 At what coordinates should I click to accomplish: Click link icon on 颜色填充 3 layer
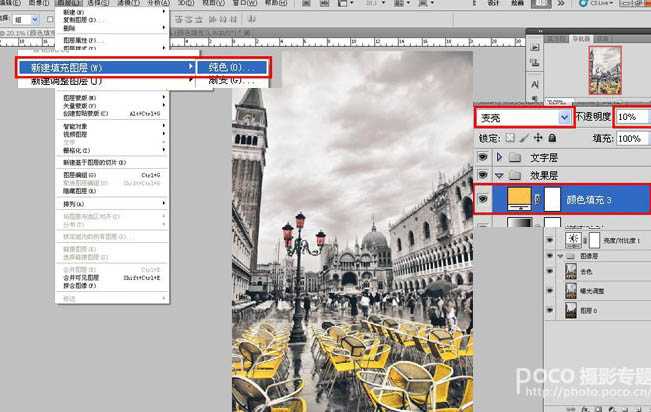(x=538, y=199)
